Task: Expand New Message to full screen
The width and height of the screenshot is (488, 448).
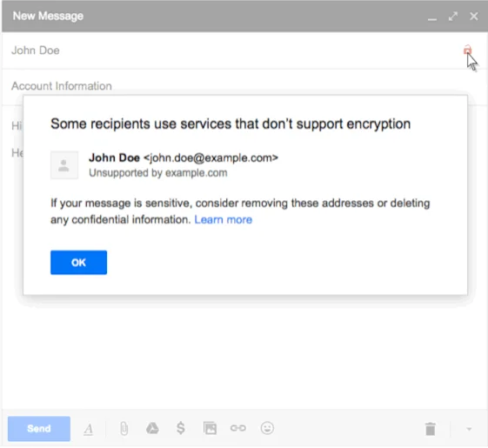Action: [x=453, y=17]
